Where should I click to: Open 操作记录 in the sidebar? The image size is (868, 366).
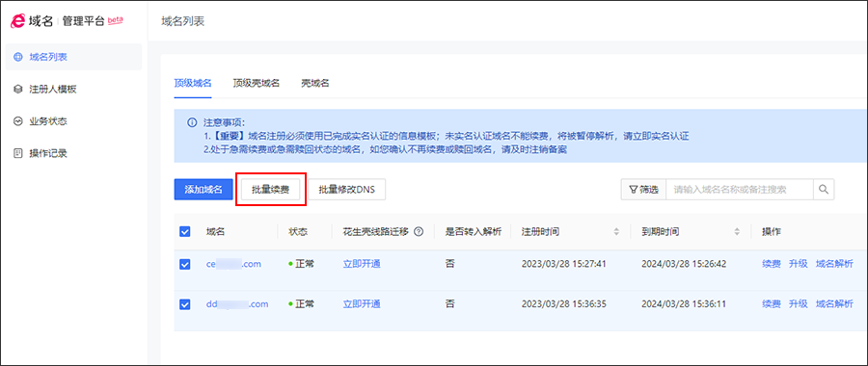(x=73, y=153)
